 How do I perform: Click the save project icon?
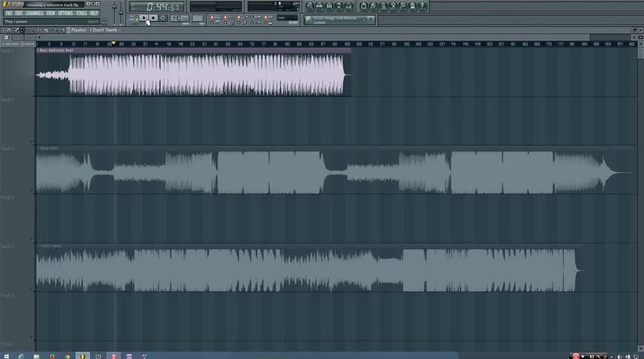click(x=373, y=6)
